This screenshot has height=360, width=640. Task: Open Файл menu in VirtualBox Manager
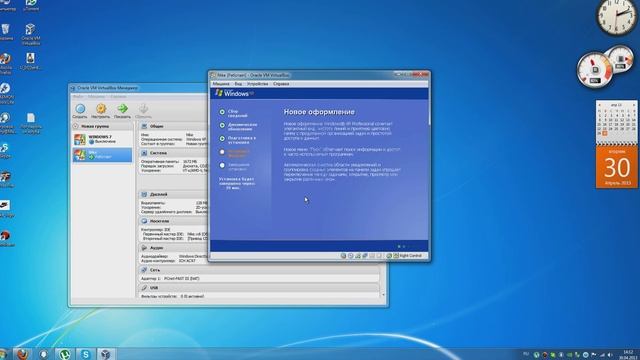pos(78,97)
